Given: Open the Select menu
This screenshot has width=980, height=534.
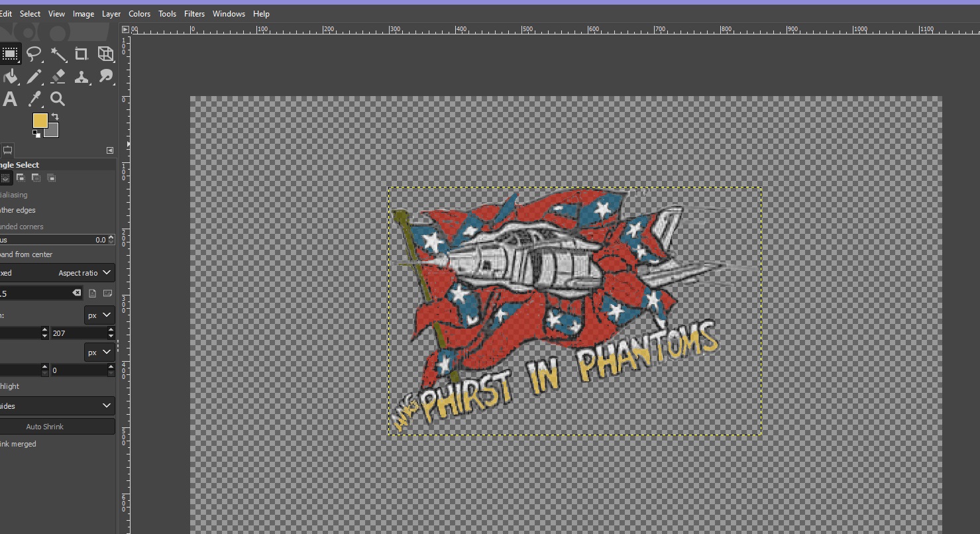Looking at the screenshot, I should coord(30,13).
